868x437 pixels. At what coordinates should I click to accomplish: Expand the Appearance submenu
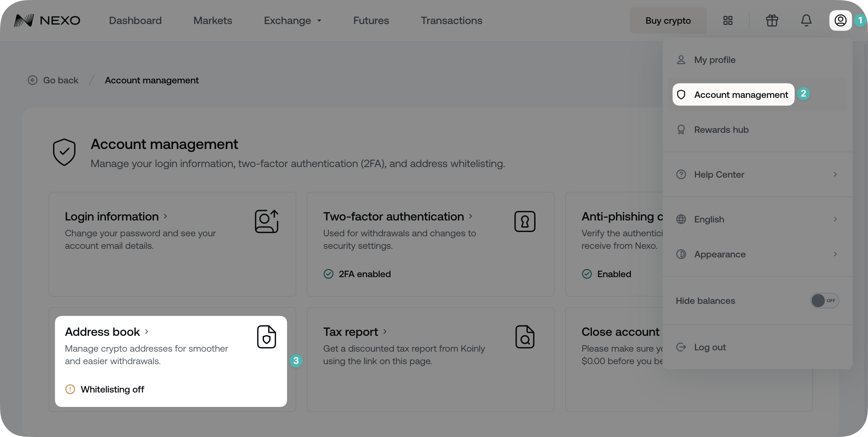click(757, 254)
